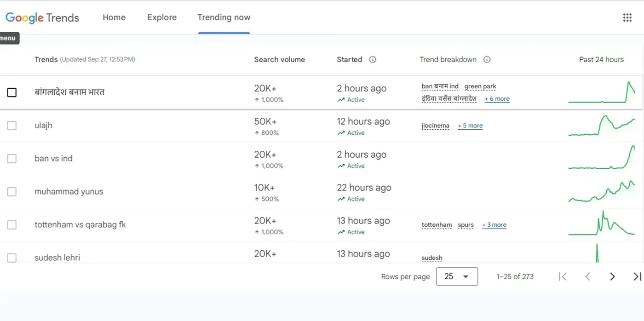Select the checkbox for ulajh
This screenshot has height=321, width=644.
pyautogui.click(x=12, y=126)
